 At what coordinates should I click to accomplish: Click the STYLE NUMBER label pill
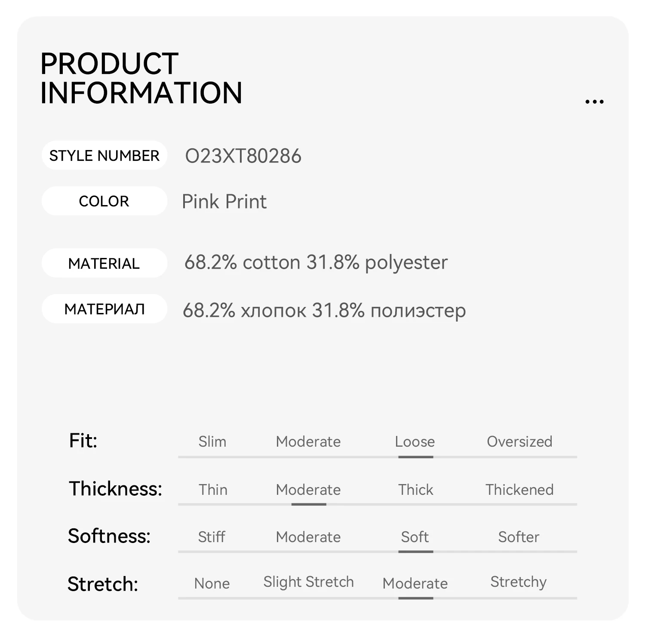tap(104, 156)
